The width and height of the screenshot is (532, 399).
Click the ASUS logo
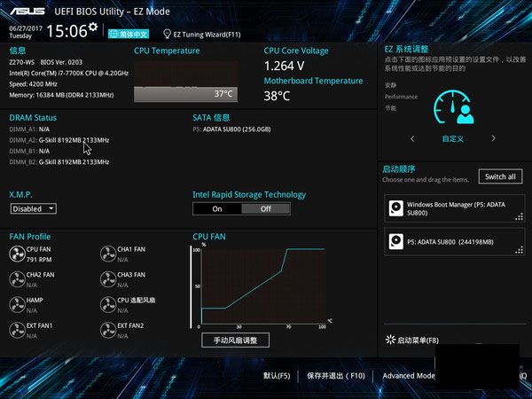pyautogui.click(x=27, y=12)
